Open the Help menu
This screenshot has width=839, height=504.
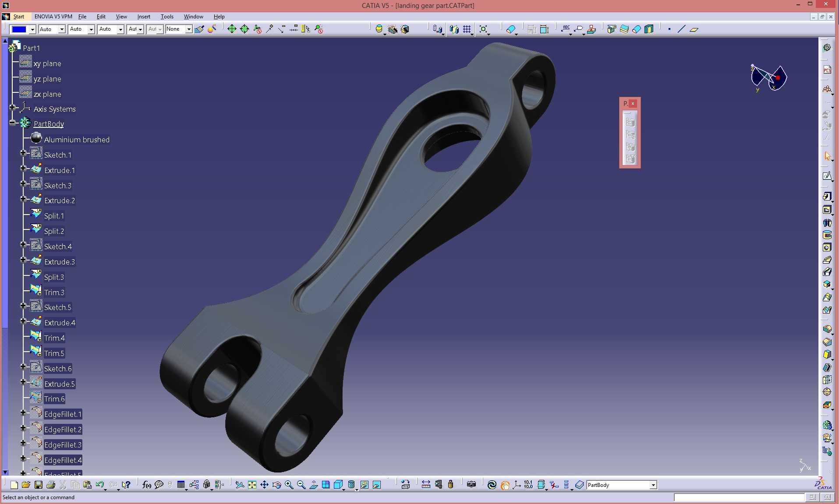click(219, 17)
